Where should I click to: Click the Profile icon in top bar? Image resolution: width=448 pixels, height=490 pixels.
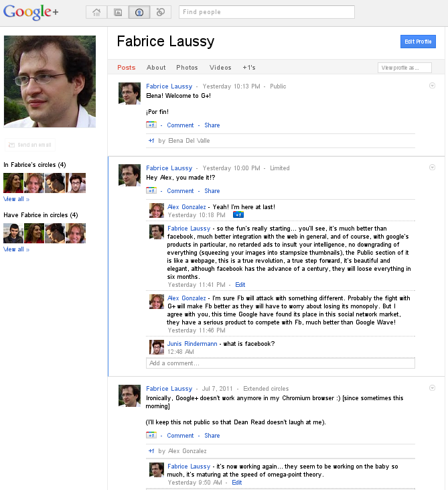(x=139, y=12)
